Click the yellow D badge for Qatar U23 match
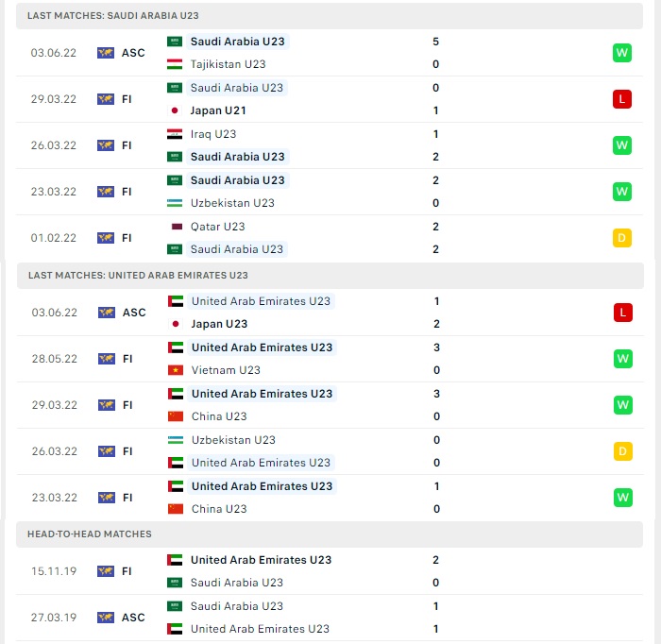 (x=621, y=238)
